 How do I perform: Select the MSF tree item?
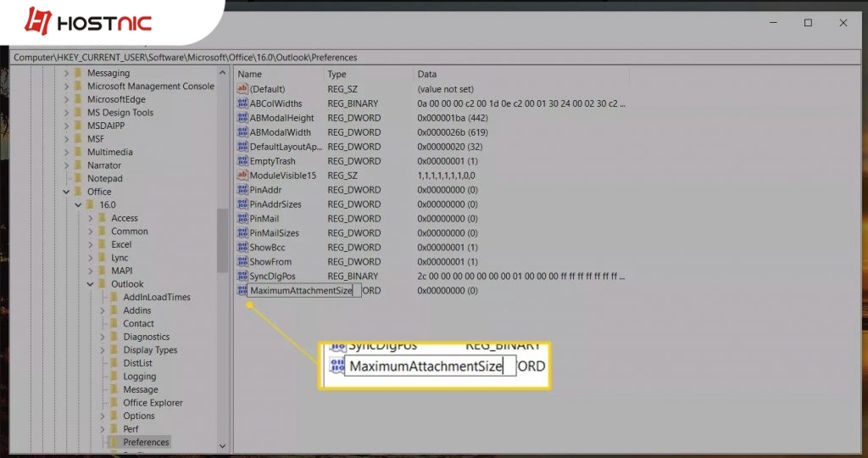tap(95, 139)
